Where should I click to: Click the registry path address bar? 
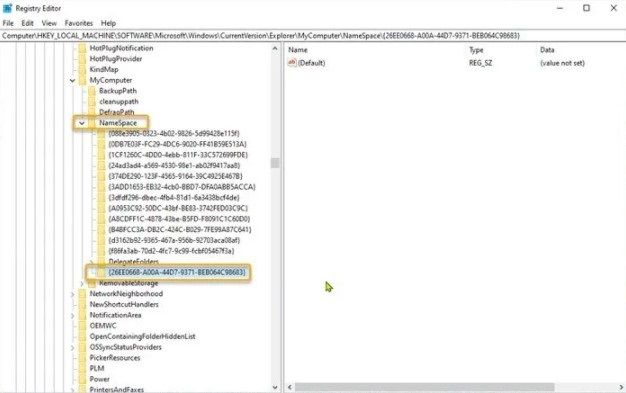(313, 36)
